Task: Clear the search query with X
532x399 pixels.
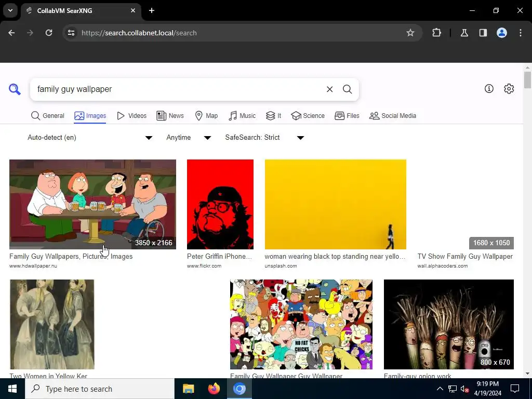Action: point(329,89)
